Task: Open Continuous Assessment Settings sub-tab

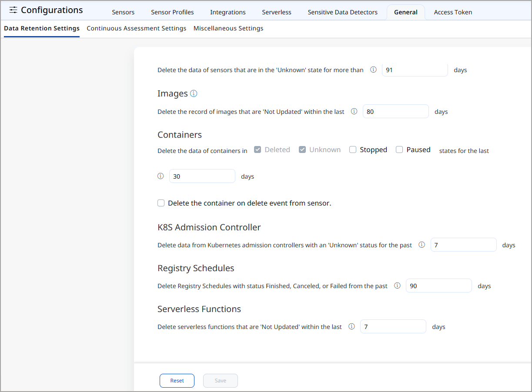Action: pyautogui.click(x=137, y=28)
